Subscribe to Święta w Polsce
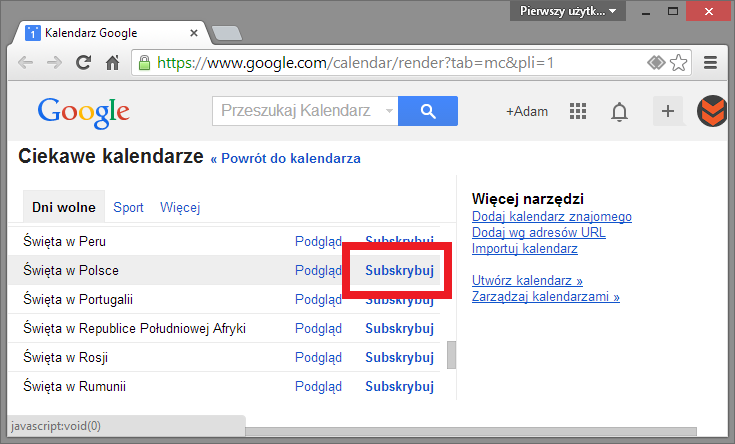 pyautogui.click(x=399, y=271)
